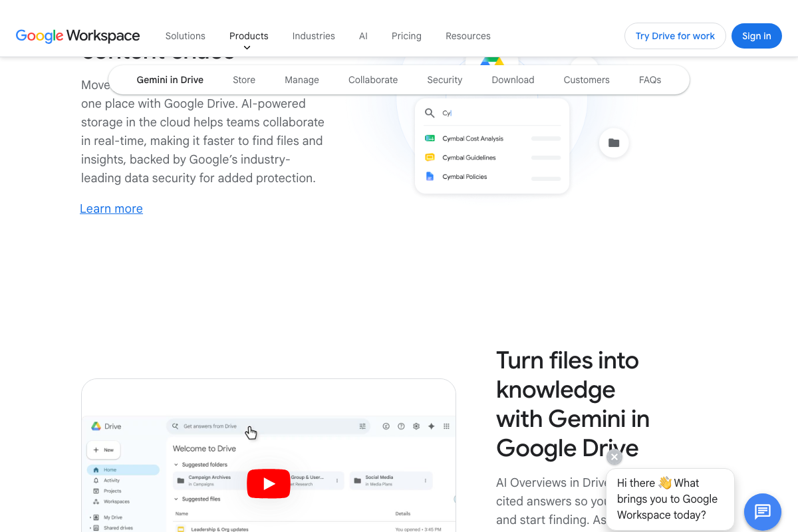
Task: Jump to the Manage section
Action: (302, 80)
